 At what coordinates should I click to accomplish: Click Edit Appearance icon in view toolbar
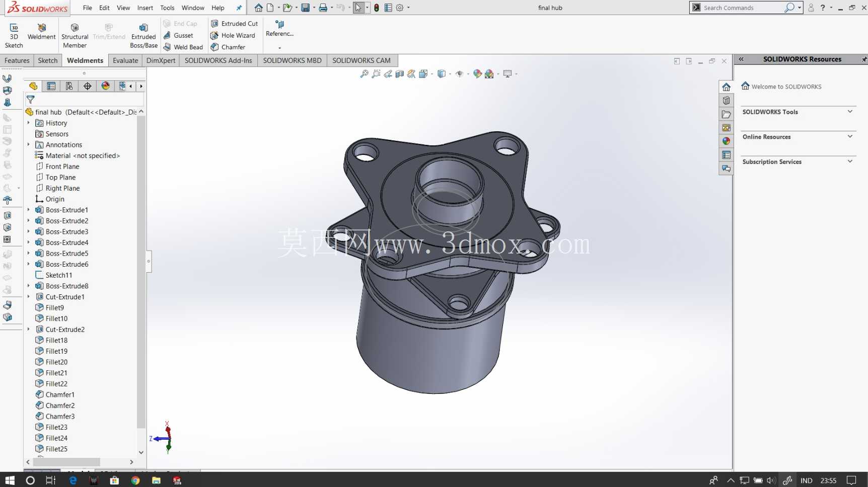477,74
